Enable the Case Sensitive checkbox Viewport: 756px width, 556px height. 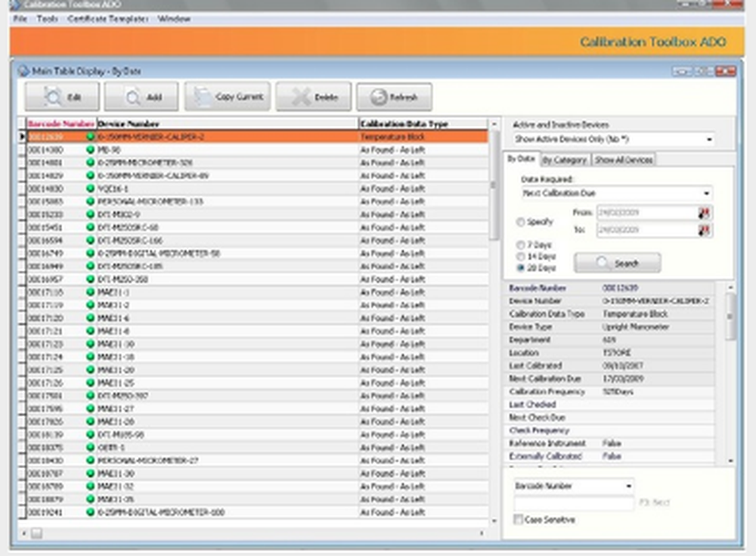pyautogui.click(x=519, y=520)
